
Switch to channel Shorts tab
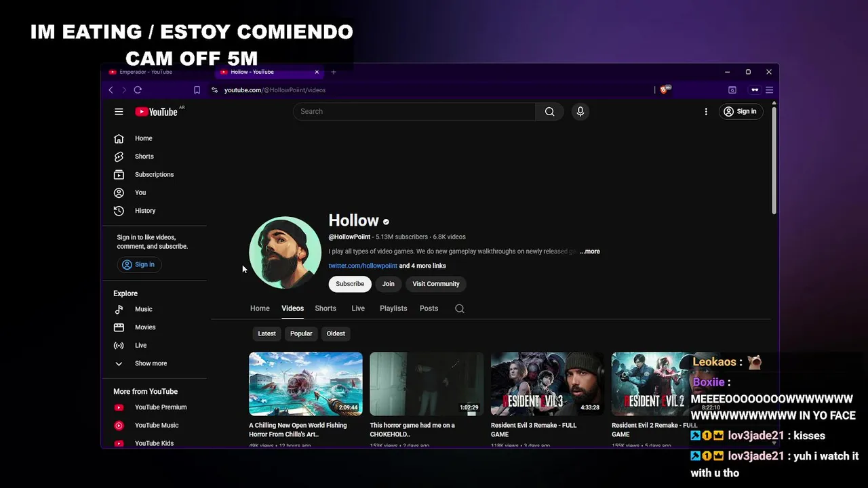coord(325,308)
